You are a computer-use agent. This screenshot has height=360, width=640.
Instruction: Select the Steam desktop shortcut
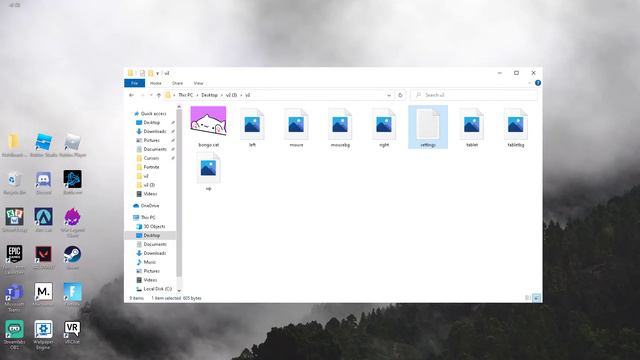point(73,258)
